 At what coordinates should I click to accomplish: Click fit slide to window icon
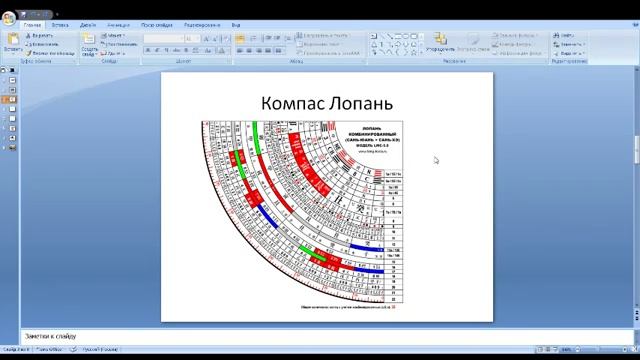pos(635,349)
